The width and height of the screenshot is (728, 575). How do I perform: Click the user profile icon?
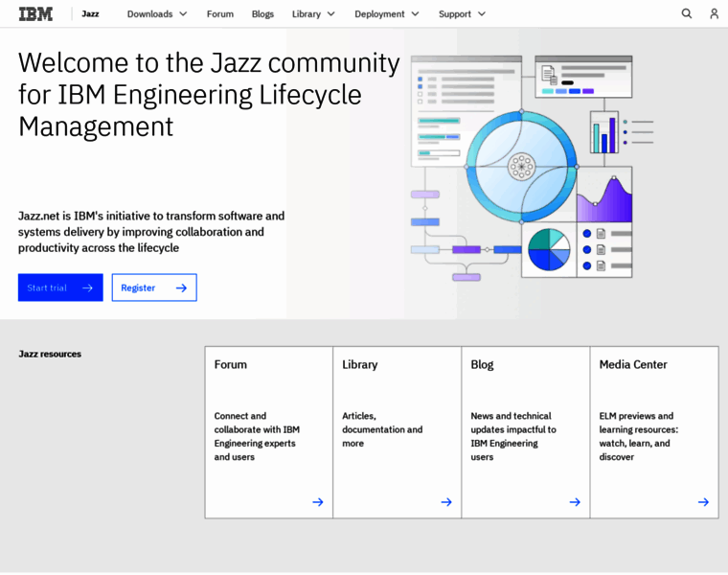(x=714, y=14)
